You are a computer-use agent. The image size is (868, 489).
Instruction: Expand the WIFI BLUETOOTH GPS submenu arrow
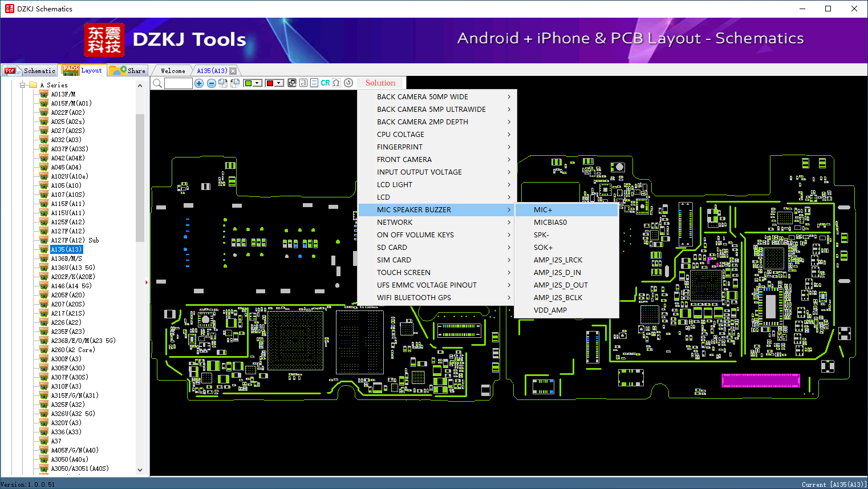(x=509, y=298)
